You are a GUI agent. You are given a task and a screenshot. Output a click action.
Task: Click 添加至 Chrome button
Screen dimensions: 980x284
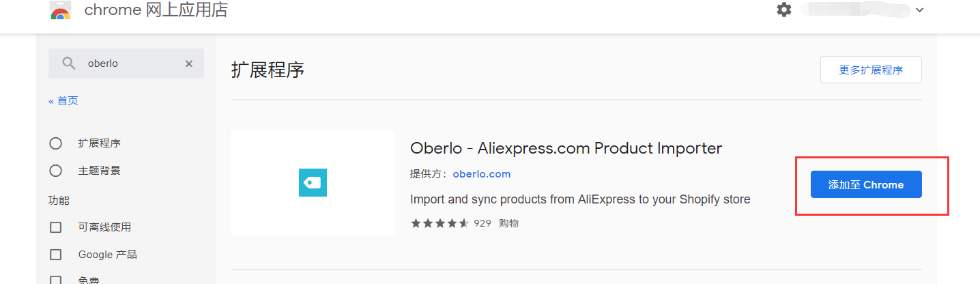[x=866, y=184]
